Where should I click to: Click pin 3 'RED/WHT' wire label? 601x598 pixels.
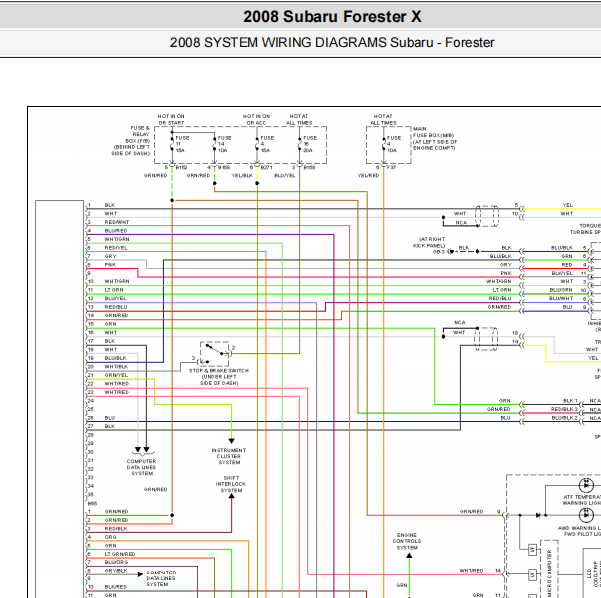(117, 222)
